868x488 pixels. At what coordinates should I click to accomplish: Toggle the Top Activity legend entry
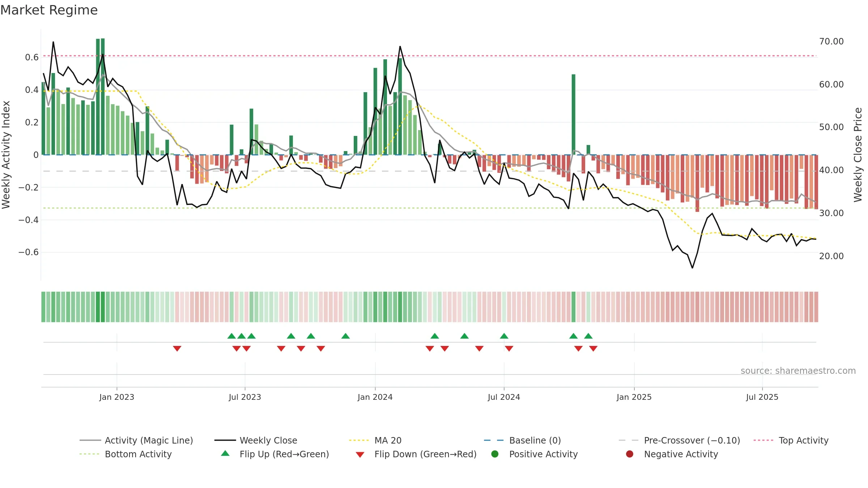pyautogui.click(x=791, y=440)
